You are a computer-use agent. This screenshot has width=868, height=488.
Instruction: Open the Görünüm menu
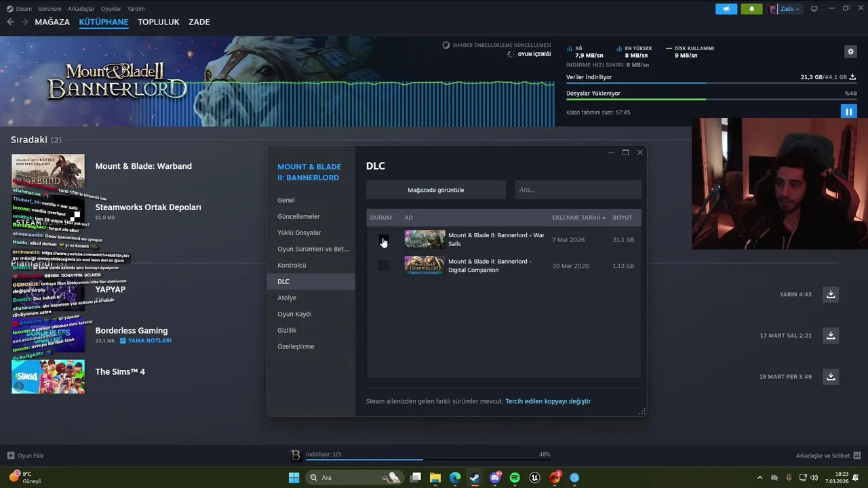[x=50, y=9]
